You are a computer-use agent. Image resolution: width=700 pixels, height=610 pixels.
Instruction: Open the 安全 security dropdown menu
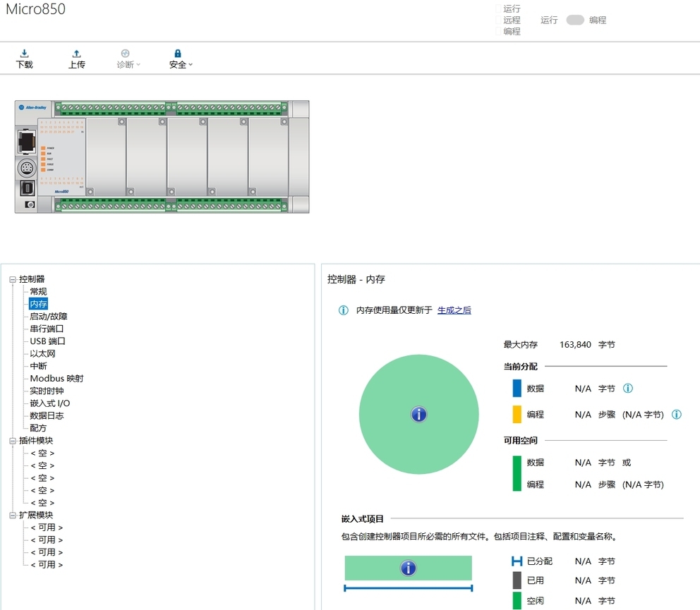[x=181, y=59]
